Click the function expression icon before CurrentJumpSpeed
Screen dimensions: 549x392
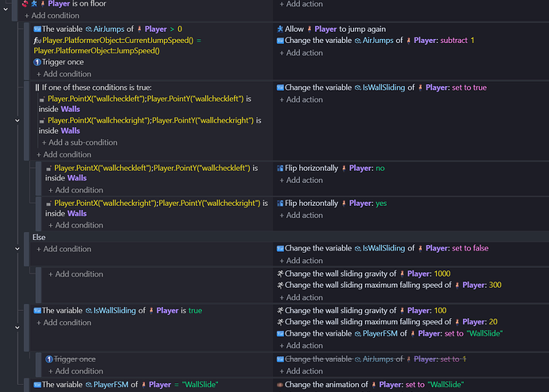(x=37, y=41)
